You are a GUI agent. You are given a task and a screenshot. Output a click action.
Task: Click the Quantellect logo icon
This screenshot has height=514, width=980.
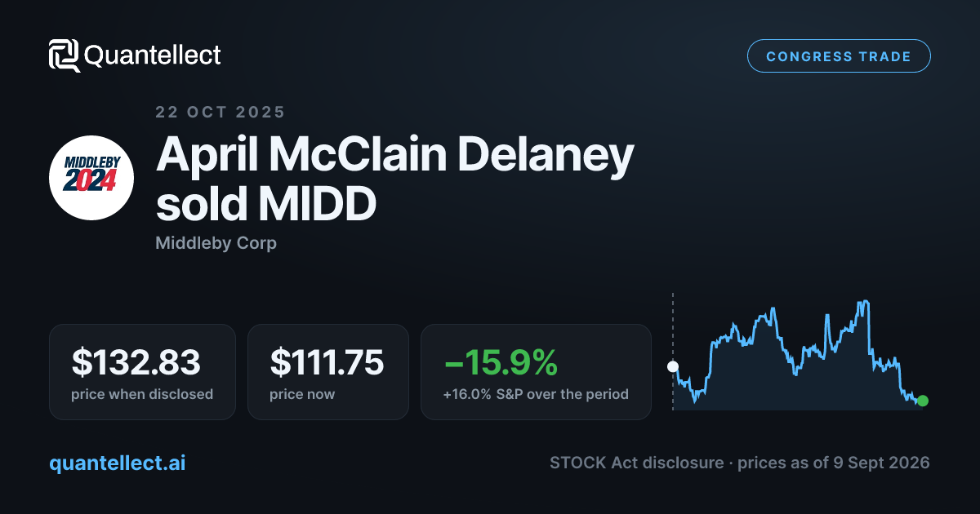tap(65, 55)
